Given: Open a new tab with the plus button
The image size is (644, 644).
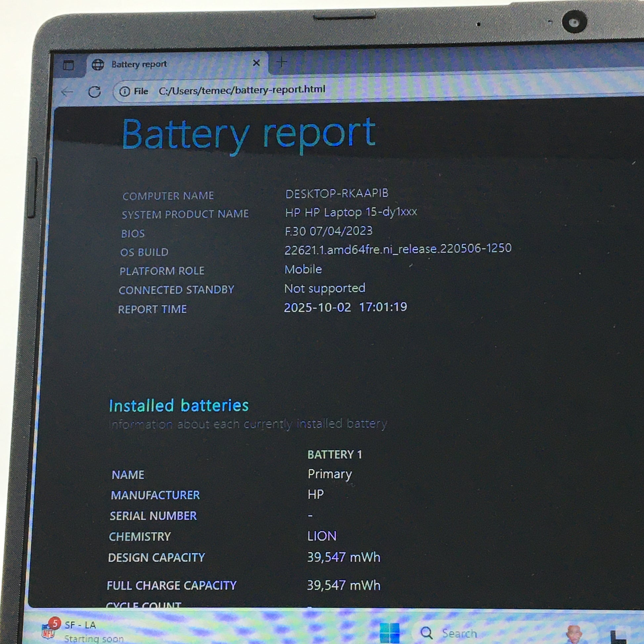Looking at the screenshot, I should [x=281, y=62].
